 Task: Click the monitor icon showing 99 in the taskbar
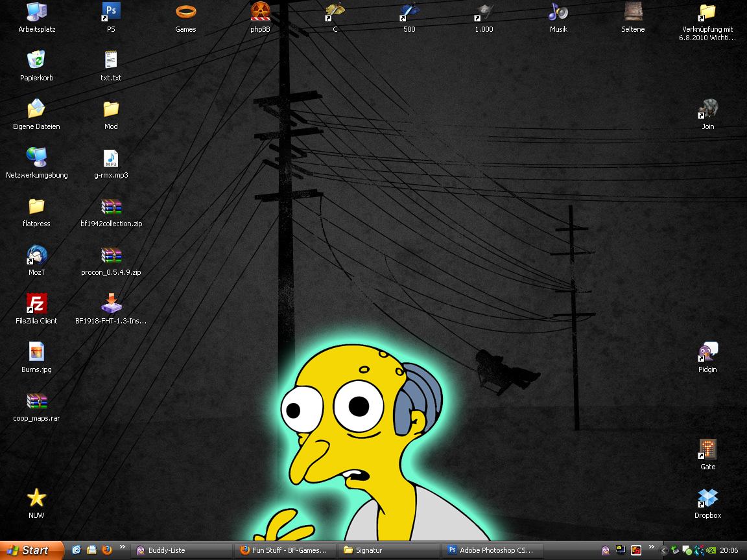(x=621, y=550)
